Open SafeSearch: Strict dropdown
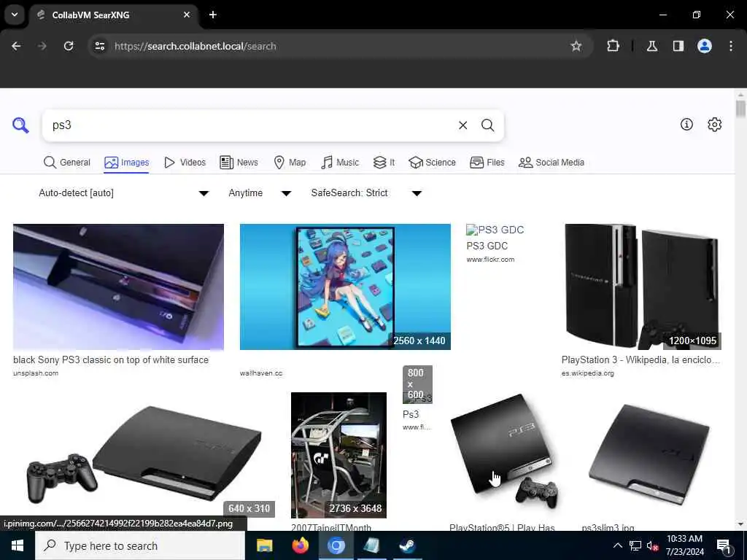 (x=366, y=192)
